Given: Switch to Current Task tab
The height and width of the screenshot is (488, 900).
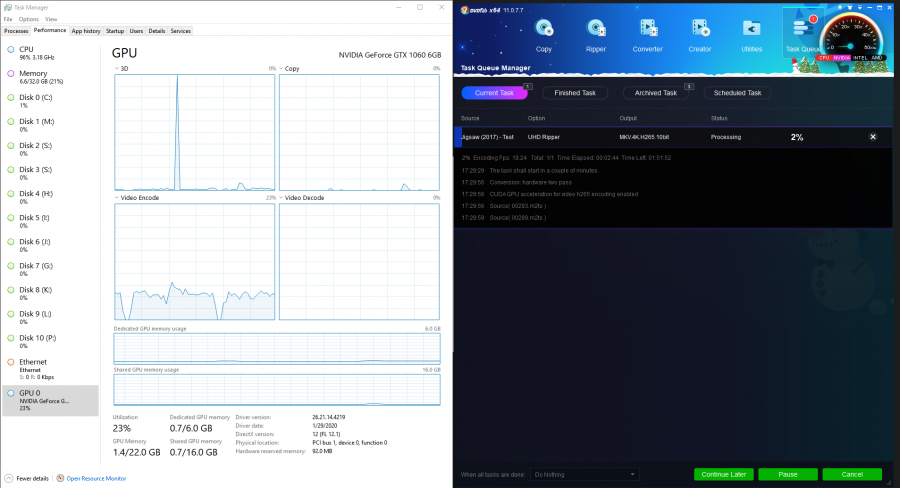Looking at the screenshot, I should coord(494,92).
